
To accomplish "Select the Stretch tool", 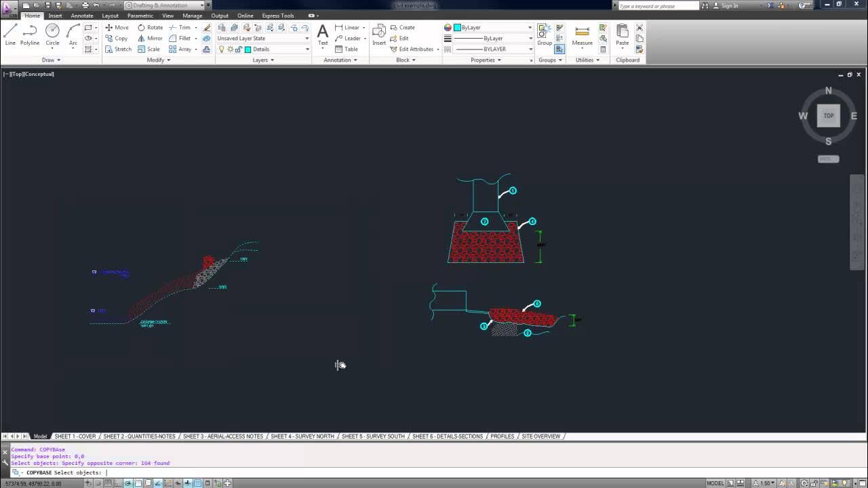I will coord(118,49).
